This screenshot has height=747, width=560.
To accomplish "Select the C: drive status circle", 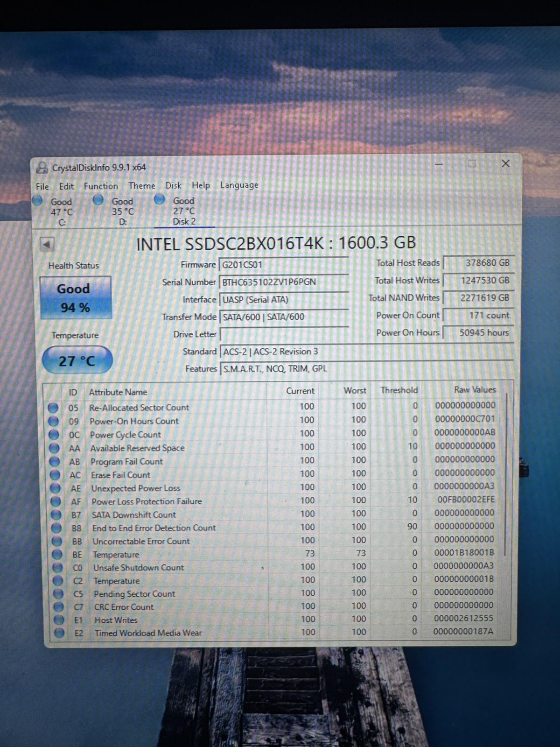I will [37, 200].
